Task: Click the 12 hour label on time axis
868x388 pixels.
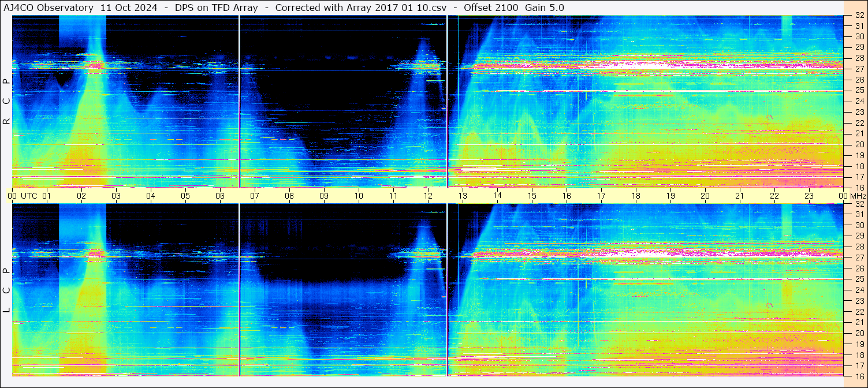Action: tap(428, 196)
